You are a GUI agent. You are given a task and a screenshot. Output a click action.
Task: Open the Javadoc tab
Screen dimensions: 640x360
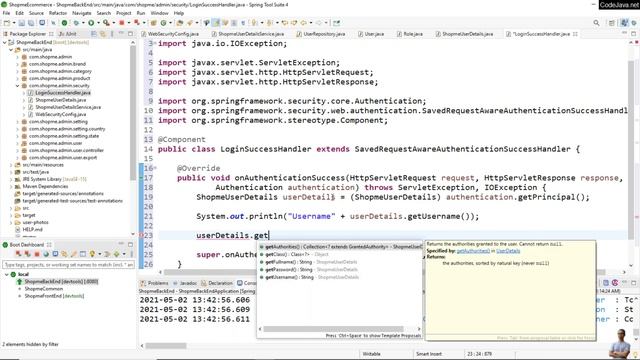click(x=185, y=283)
